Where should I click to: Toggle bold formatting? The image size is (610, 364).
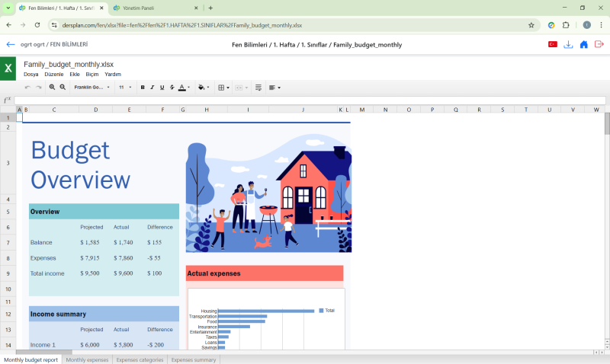(x=143, y=88)
